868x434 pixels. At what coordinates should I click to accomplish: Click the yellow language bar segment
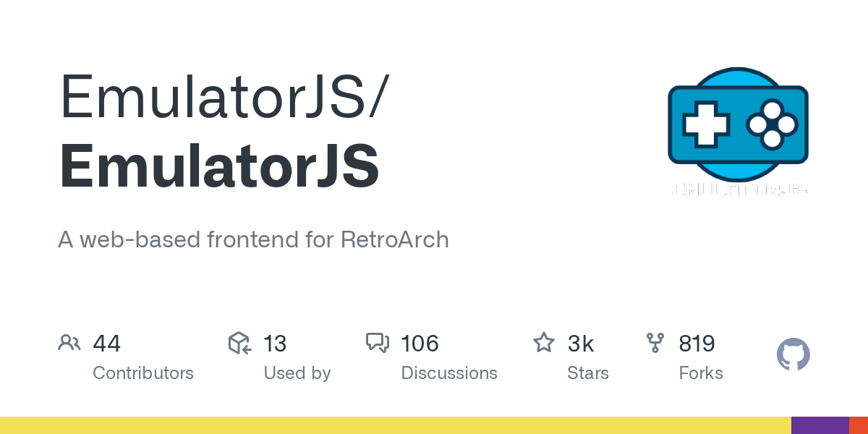click(395, 425)
